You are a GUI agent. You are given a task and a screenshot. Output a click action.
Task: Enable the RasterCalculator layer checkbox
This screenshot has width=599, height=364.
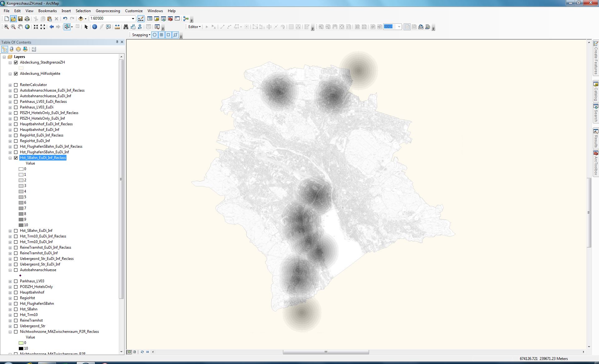[16, 85]
